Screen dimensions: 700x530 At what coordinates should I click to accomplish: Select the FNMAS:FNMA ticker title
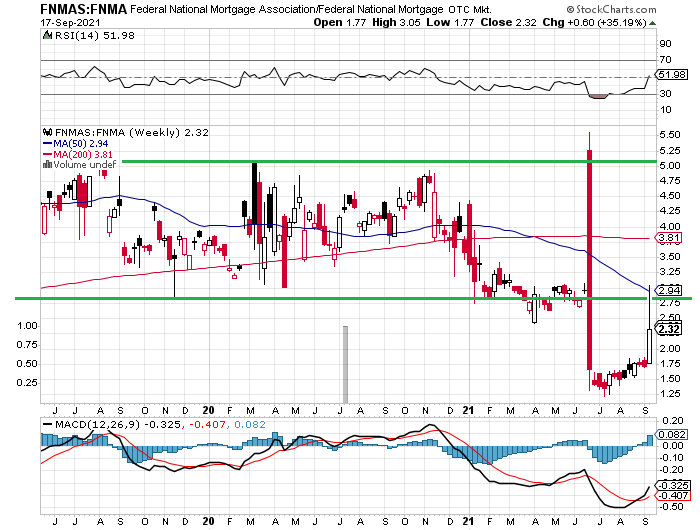[83, 9]
